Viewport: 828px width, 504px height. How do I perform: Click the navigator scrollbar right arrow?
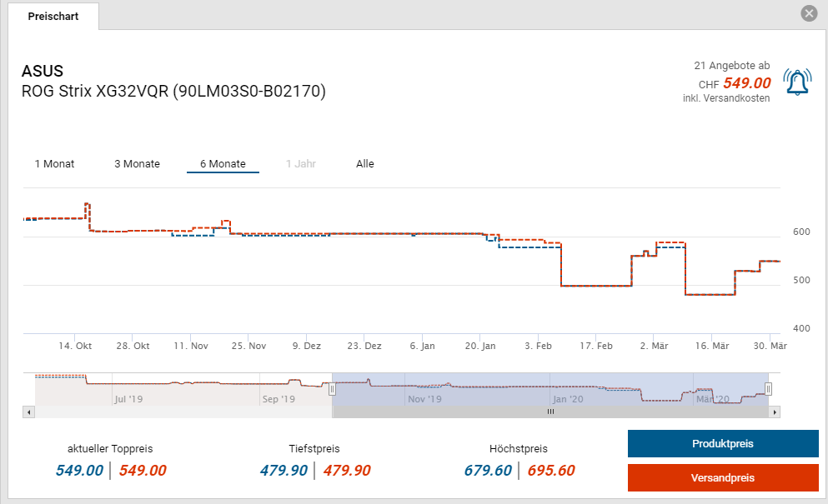point(775,412)
